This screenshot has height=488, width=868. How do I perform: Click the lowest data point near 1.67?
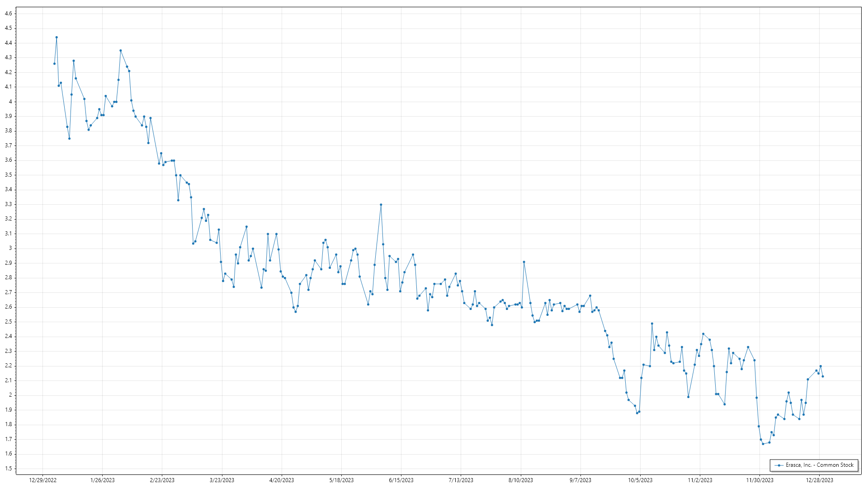[763, 444]
